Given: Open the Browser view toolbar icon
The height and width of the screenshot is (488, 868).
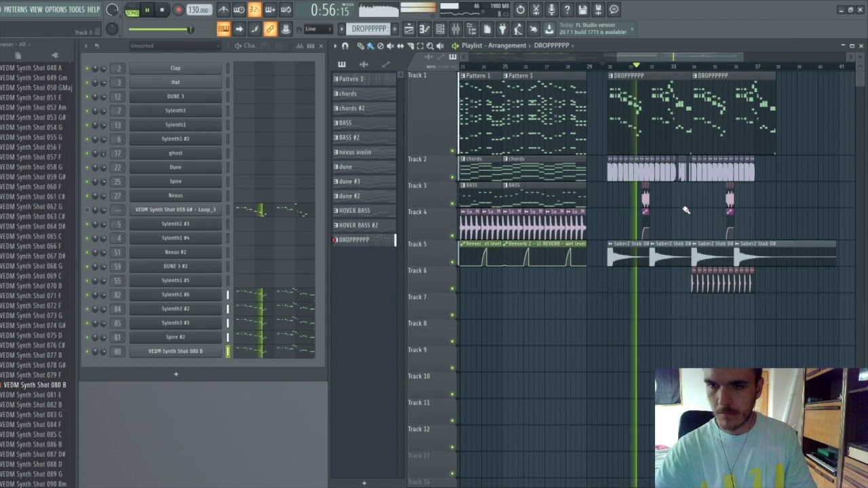Looking at the screenshot, I should [471, 29].
